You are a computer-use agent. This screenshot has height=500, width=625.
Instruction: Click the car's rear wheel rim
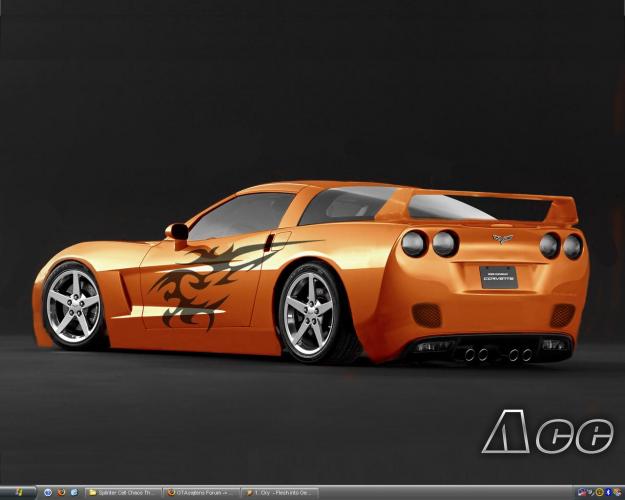308,311
